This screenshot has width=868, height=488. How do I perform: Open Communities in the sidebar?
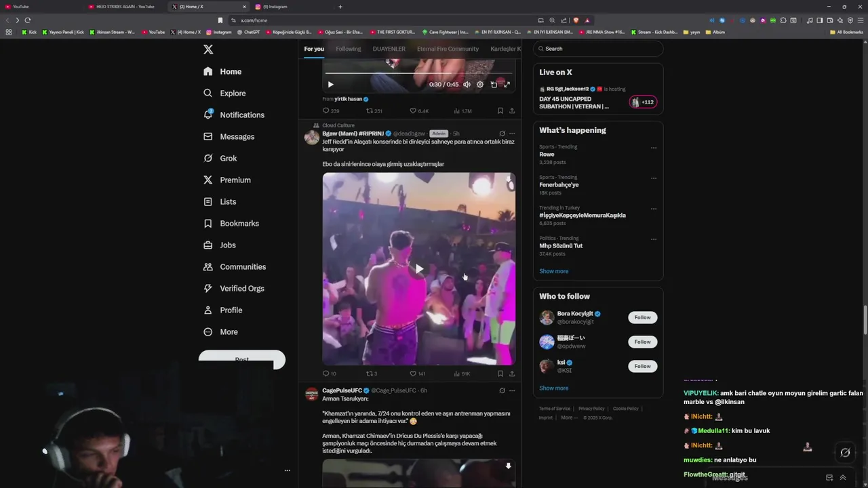[x=234, y=266]
